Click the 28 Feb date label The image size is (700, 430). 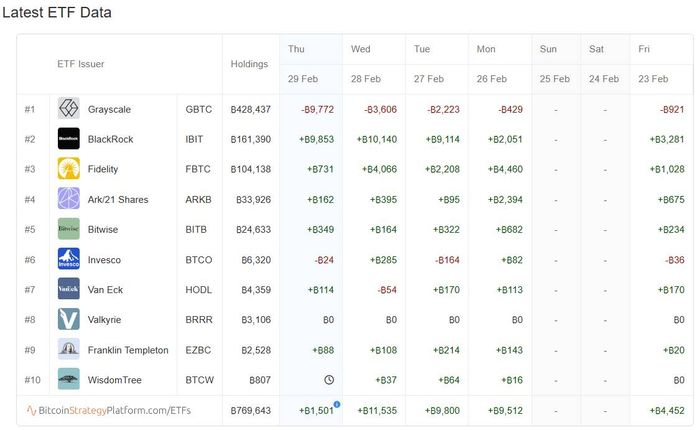click(366, 79)
